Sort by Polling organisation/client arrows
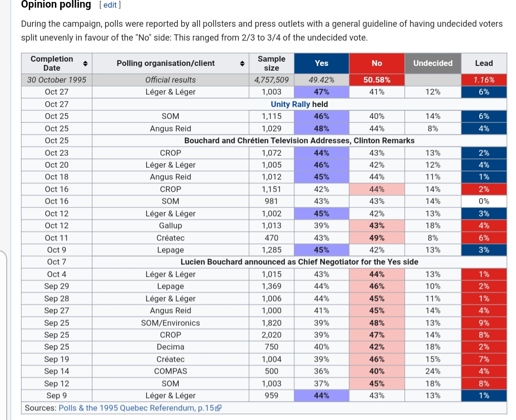 pos(242,63)
